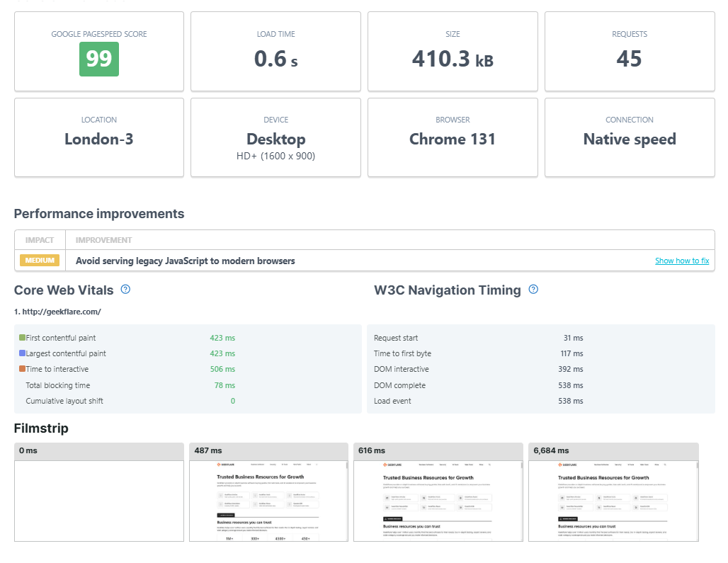Click the Performance improvements heading
This screenshot has width=728, height=563.
click(99, 213)
